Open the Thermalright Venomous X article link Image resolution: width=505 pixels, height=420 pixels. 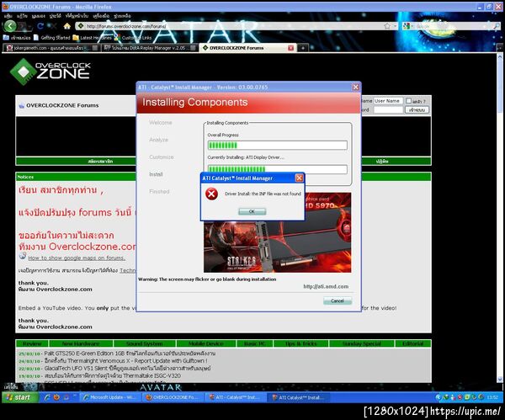point(126,360)
